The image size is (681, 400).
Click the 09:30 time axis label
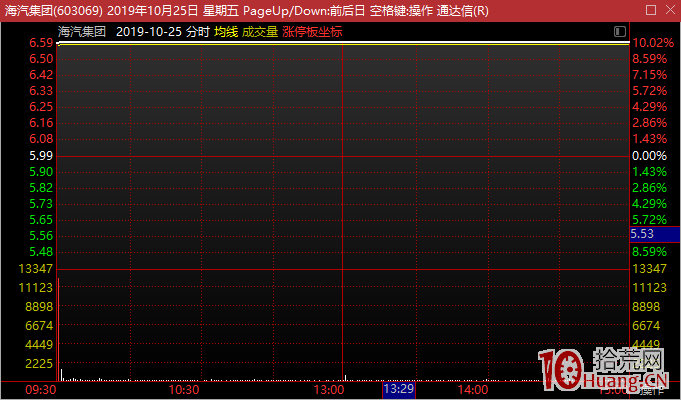coord(40,390)
